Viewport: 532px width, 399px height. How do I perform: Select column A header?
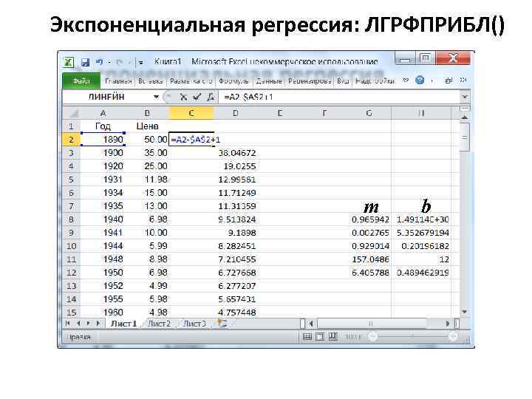point(103,113)
